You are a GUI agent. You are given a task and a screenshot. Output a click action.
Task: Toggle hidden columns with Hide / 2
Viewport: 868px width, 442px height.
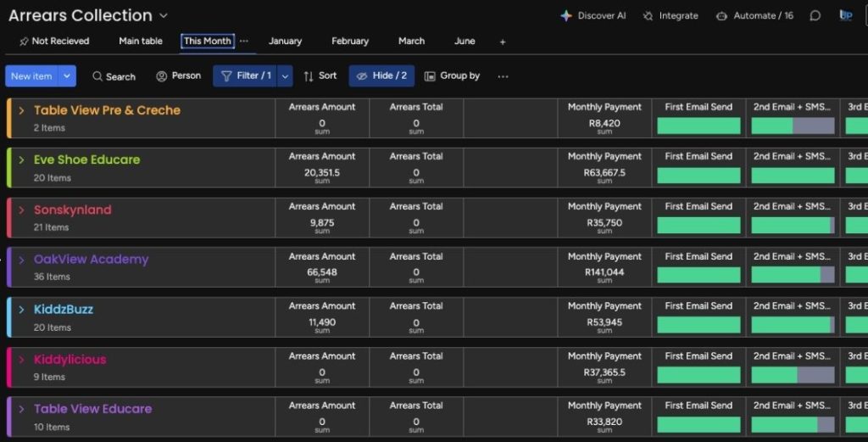coord(381,76)
